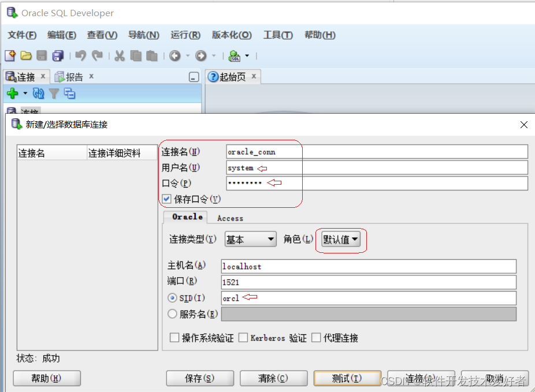Image resolution: width=535 pixels, height=392 pixels.
Task: Open the SQL Worksheet icon
Action: 235,55
